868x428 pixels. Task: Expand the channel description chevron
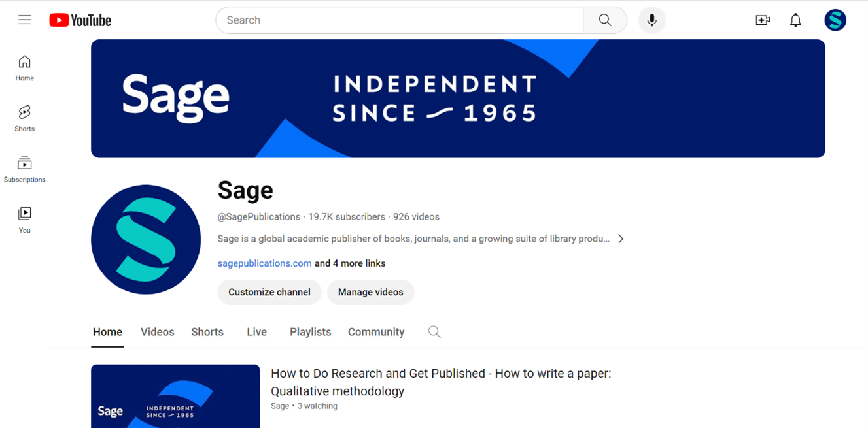(621, 239)
